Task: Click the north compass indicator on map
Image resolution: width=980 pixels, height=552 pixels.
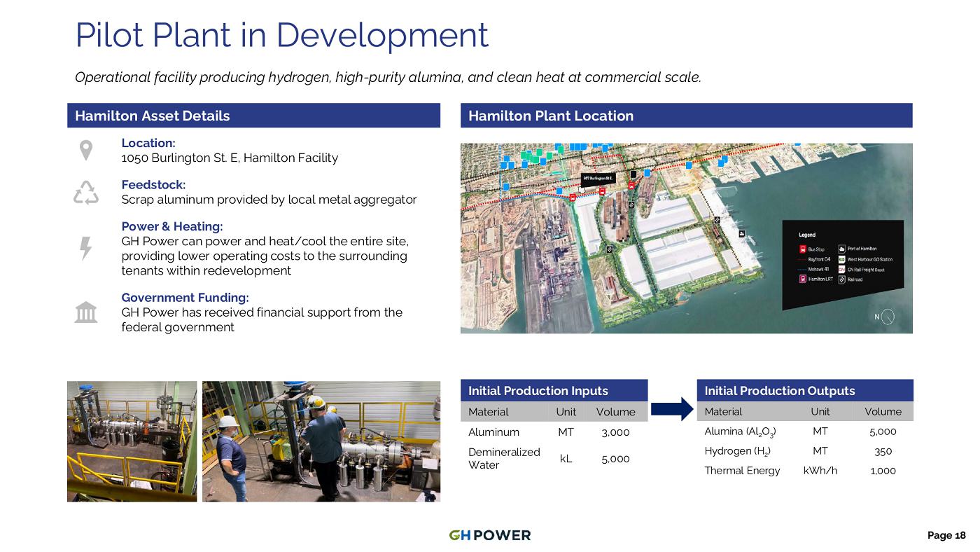Action: click(x=885, y=317)
